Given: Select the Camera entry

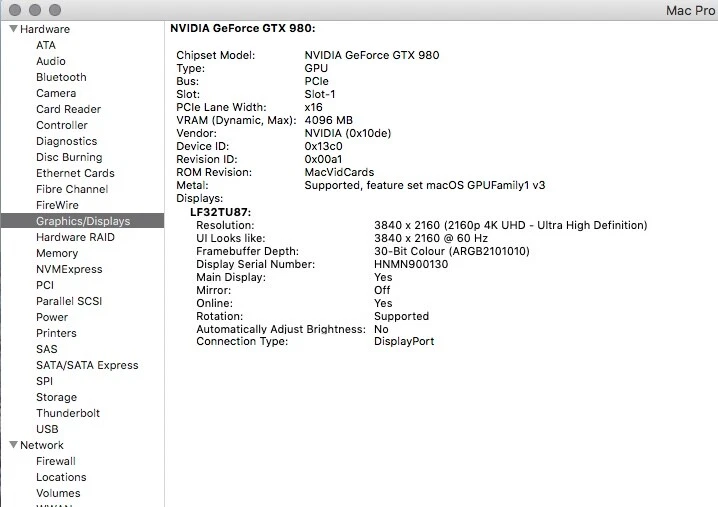Looking at the screenshot, I should pos(56,93).
